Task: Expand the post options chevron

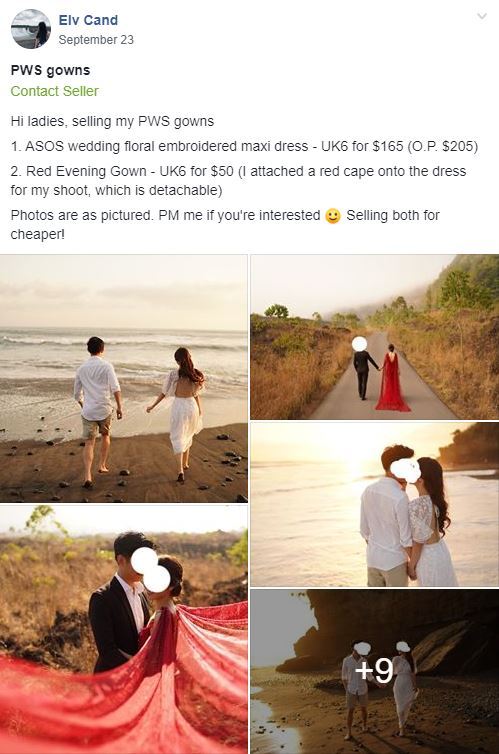Action: 482,17
